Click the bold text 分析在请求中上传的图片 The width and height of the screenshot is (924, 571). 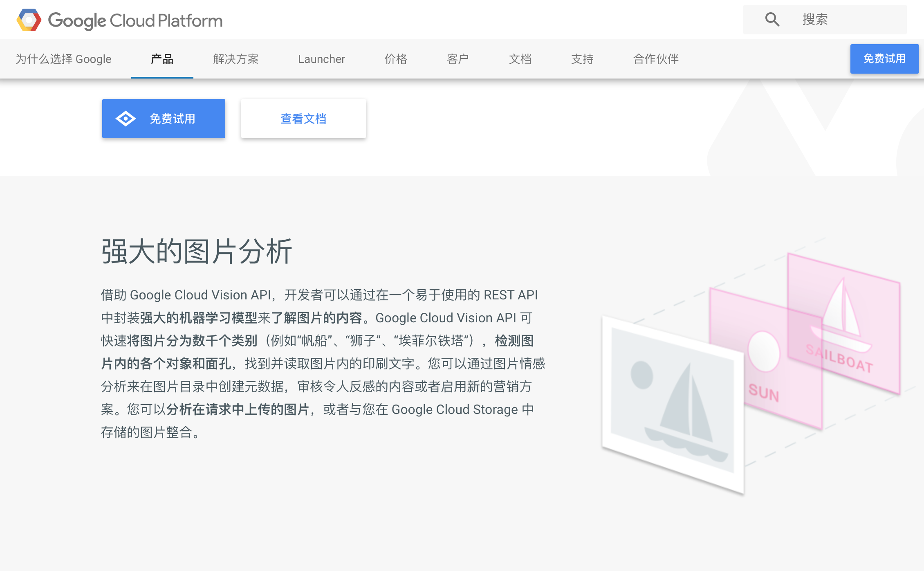pyautogui.click(x=238, y=409)
